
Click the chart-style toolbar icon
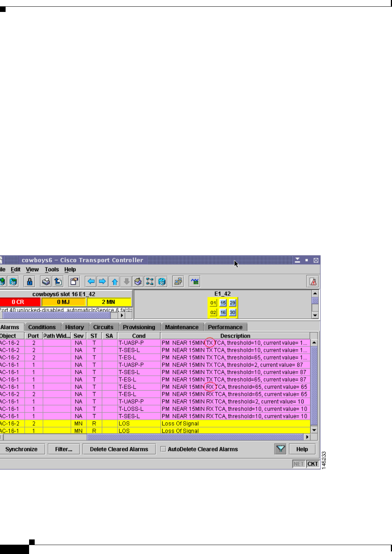(x=195, y=282)
